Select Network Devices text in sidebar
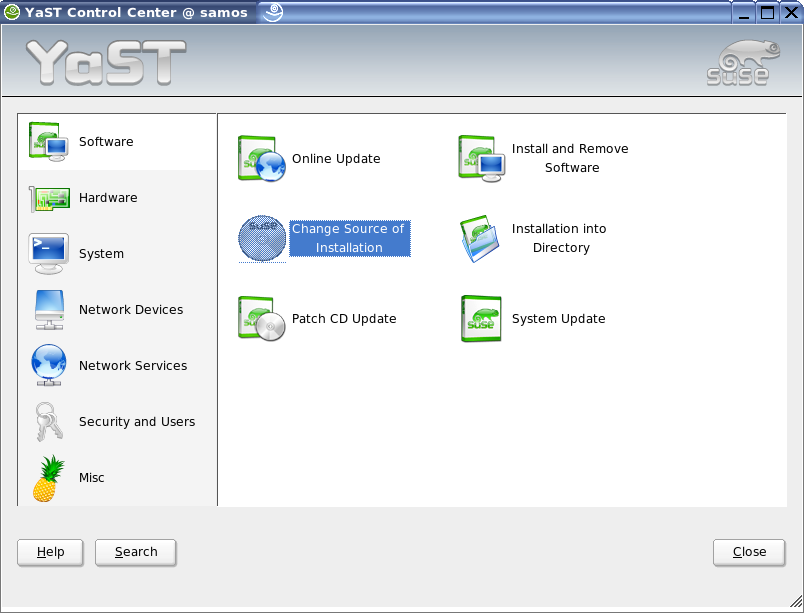The width and height of the screenshot is (804, 613). [x=131, y=310]
